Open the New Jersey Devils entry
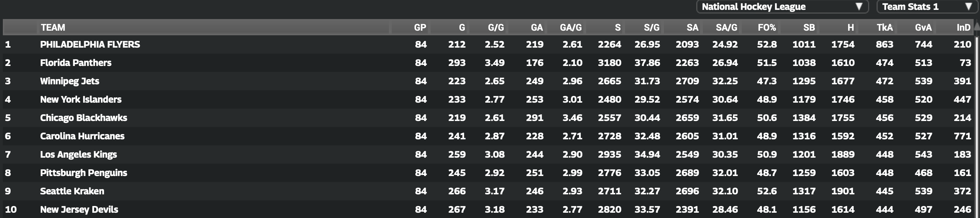 click(x=79, y=209)
